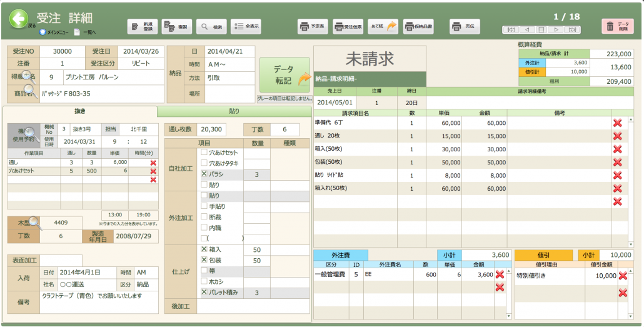644x327 pixels.
Task: Open 検索 search mode
Action: click(x=211, y=26)
